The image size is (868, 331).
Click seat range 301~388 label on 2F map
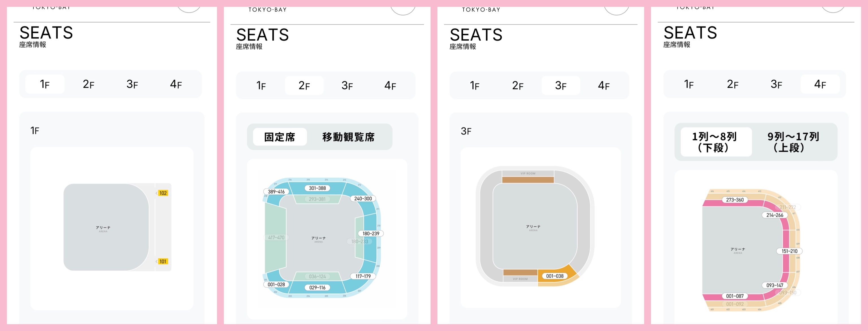pyautogui.click(x=317, y=188)
